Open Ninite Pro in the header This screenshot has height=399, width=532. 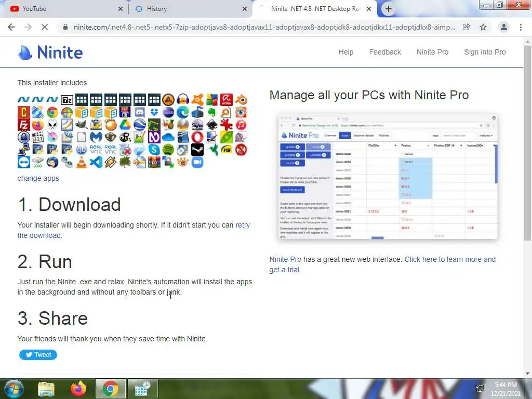pyautogui.click(x=432, y=52)
